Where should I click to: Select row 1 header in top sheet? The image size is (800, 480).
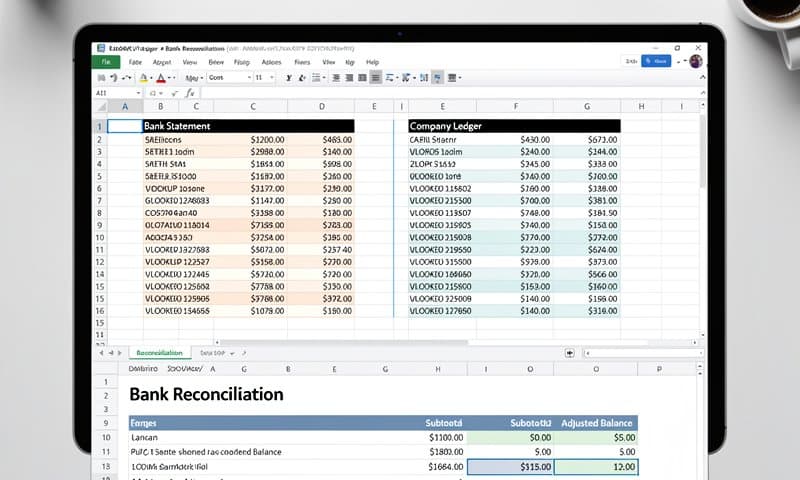pyautogui.click(x=100, y=126)
